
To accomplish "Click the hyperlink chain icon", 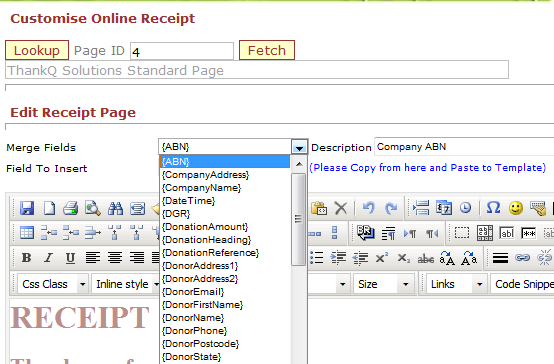I will click(522, 258).
